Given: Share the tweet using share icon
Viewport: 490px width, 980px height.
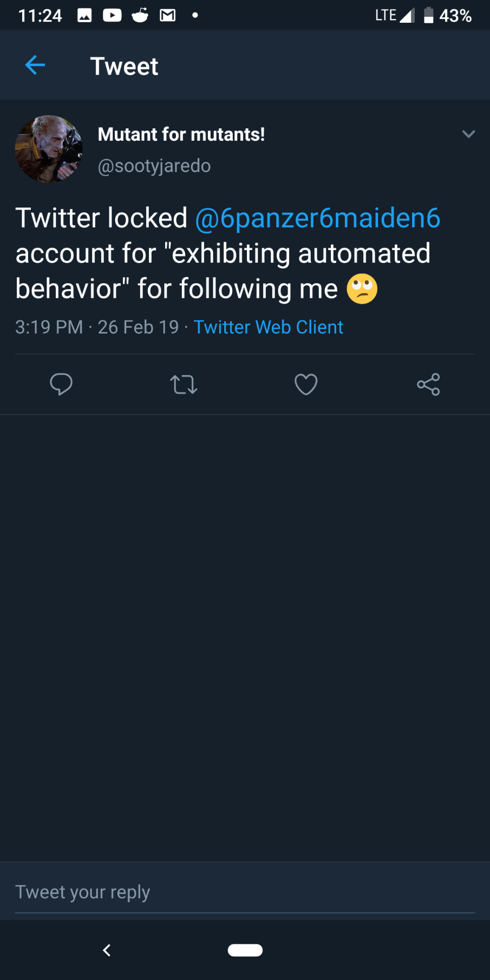Looking at the screenshot, I should [428, 384].
